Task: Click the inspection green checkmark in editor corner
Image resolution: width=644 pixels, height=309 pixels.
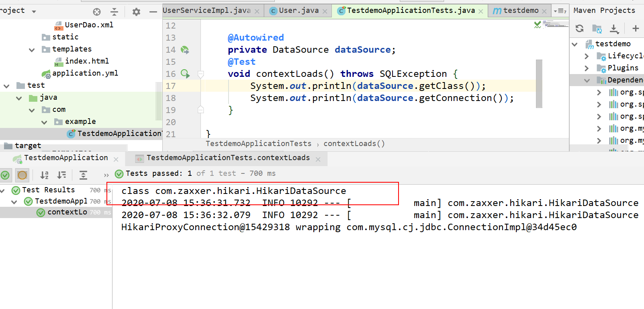Action: [538, 25]
